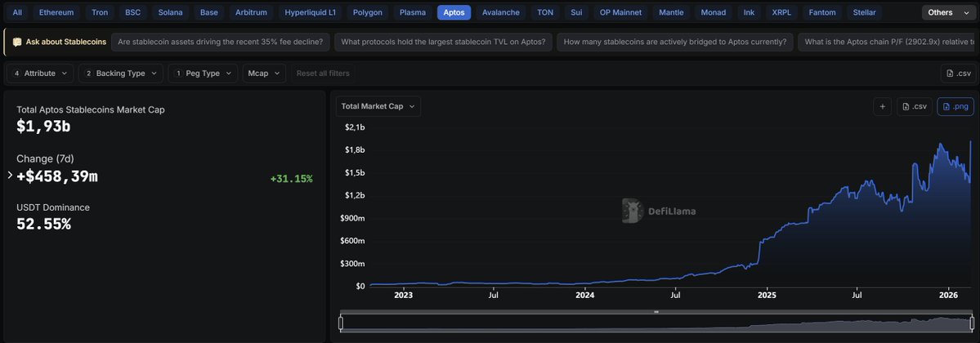Open the Attribute filter dropdown

click(x=41, y=73)
